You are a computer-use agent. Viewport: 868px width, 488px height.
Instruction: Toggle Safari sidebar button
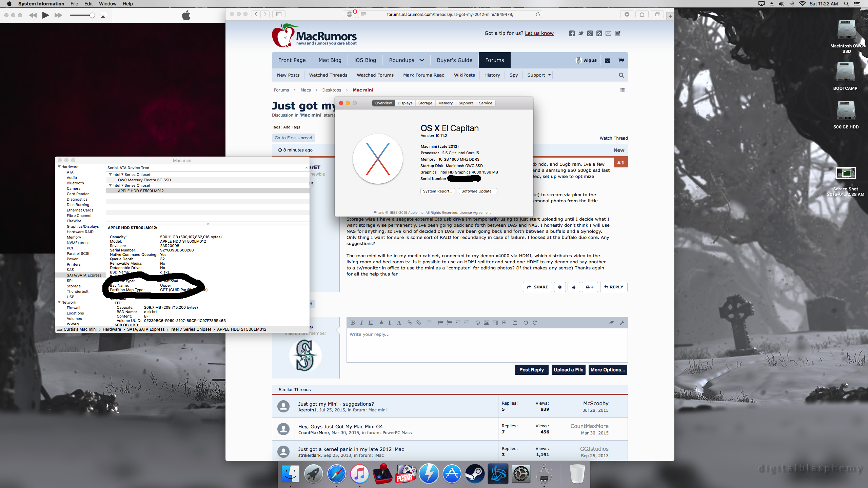(x=279, y=14)
